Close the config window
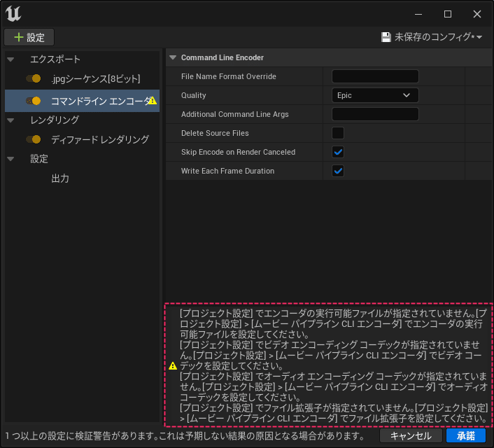This screenshot has height=448, width=494. click(477, 14)
